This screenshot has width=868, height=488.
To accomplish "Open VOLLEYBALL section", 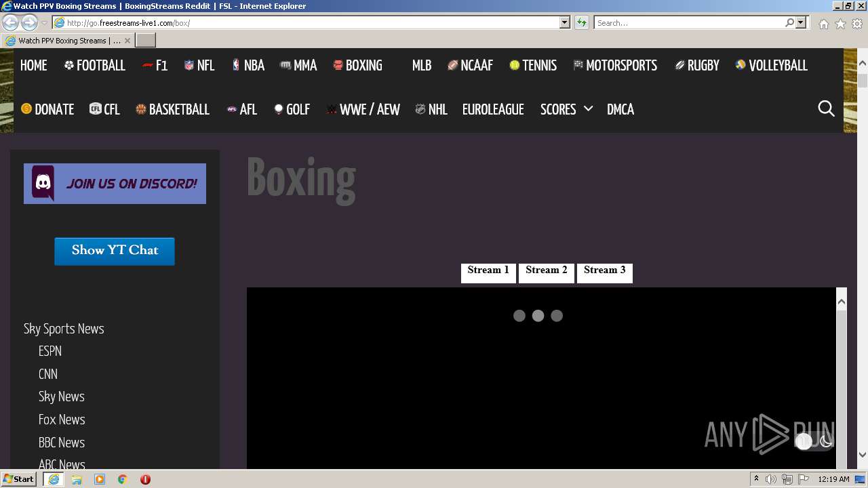I will (x=772, y=66).
